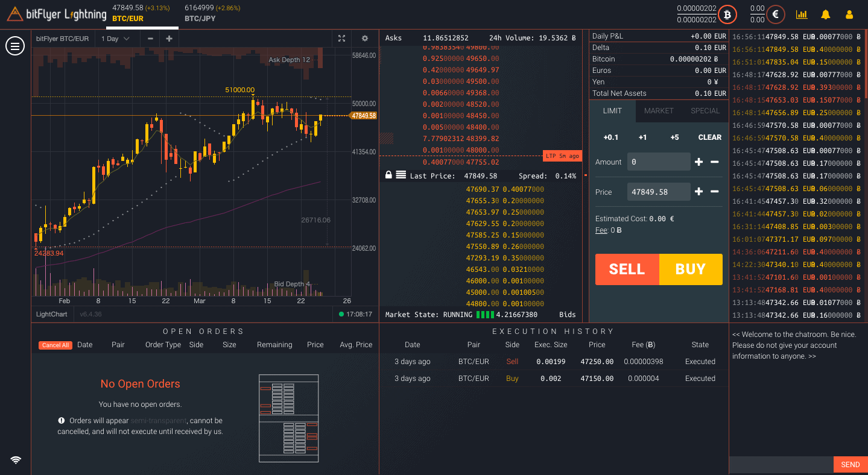Expand chart to fullscreen

coord(341,39)
